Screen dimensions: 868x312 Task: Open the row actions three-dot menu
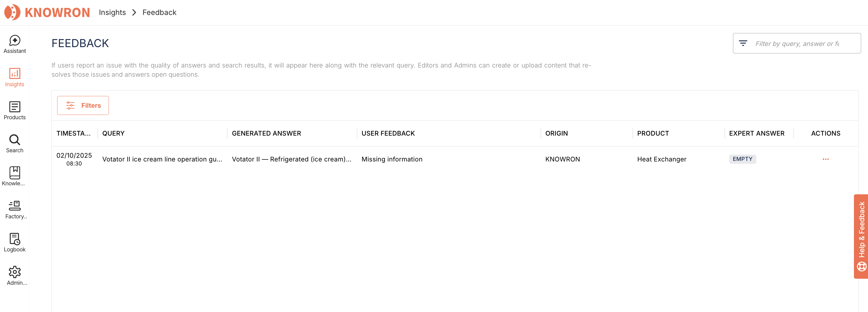point(825,159)
